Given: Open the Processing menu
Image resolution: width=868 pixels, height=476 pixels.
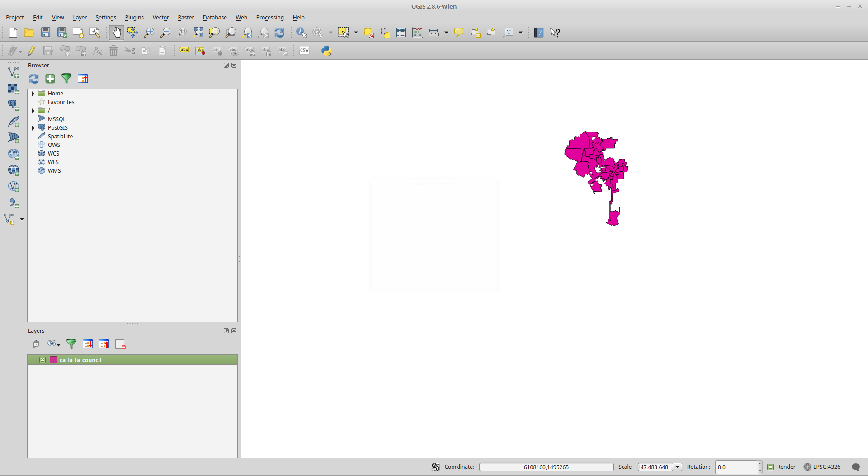Looking at the screenshot, I should 270,18.
